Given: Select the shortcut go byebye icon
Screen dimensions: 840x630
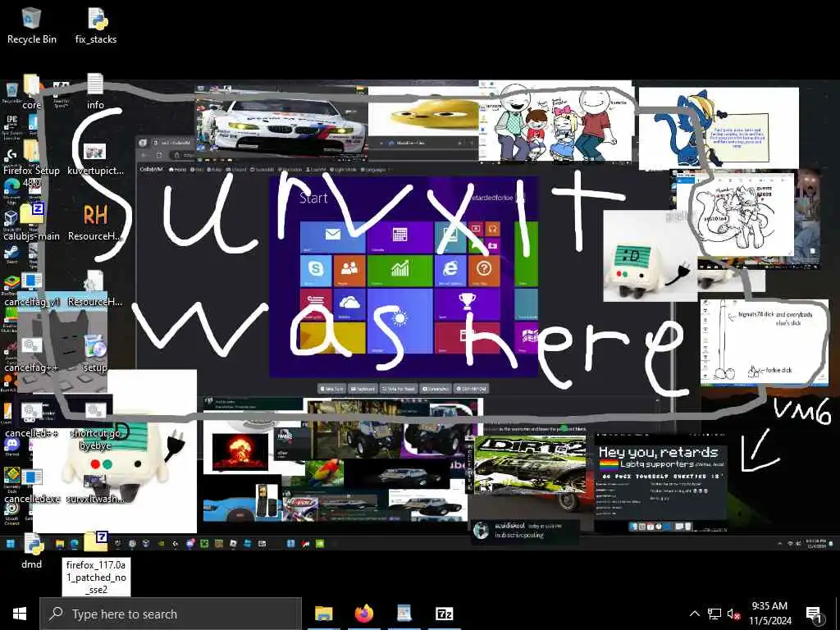Looking at the screenshot, I should pyautogui.click(x=95, y=426).
